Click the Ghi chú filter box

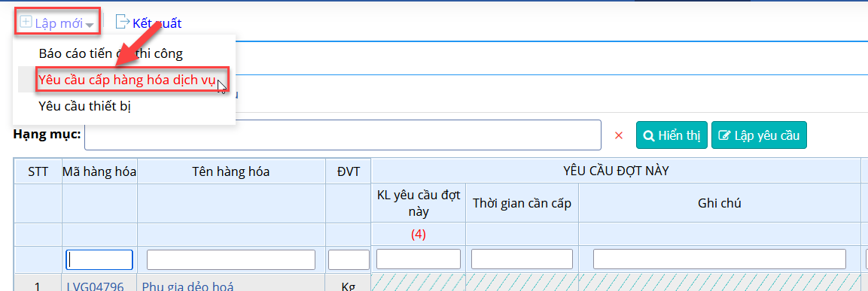pyautogui.click(x=720, y=259)
